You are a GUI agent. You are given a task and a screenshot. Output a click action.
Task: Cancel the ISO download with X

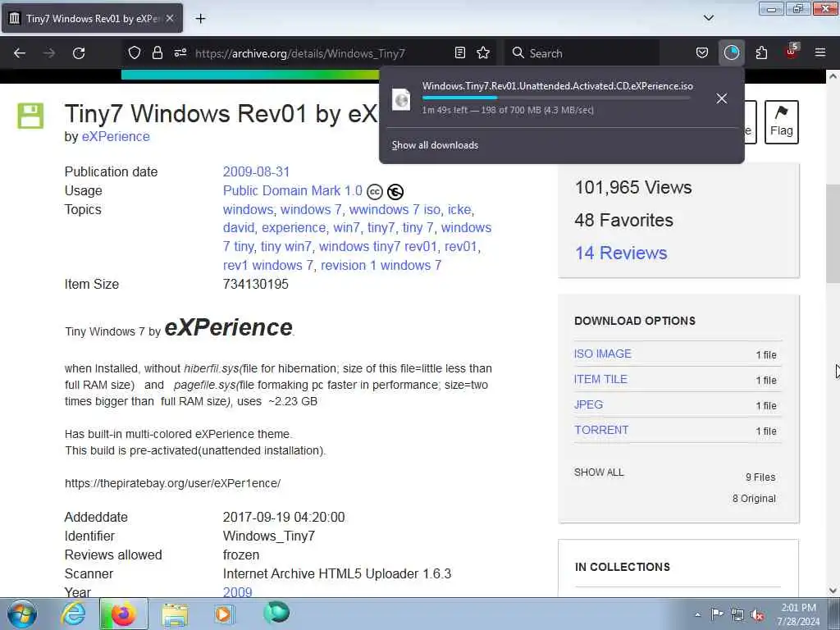722,98
